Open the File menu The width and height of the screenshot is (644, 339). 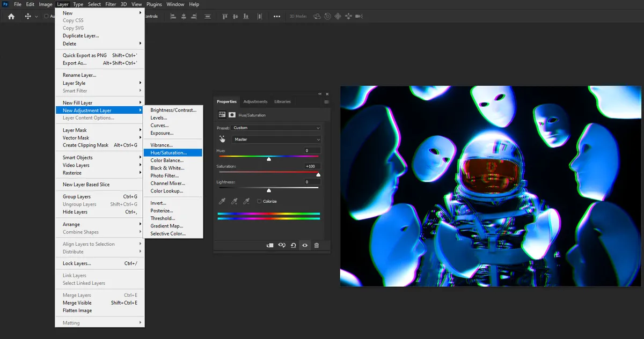point(18,4)
